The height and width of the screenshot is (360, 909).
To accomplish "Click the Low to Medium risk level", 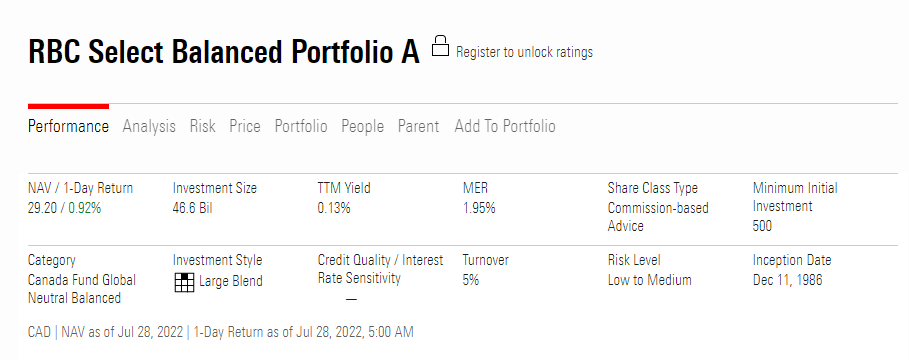I will pos(649,280).
